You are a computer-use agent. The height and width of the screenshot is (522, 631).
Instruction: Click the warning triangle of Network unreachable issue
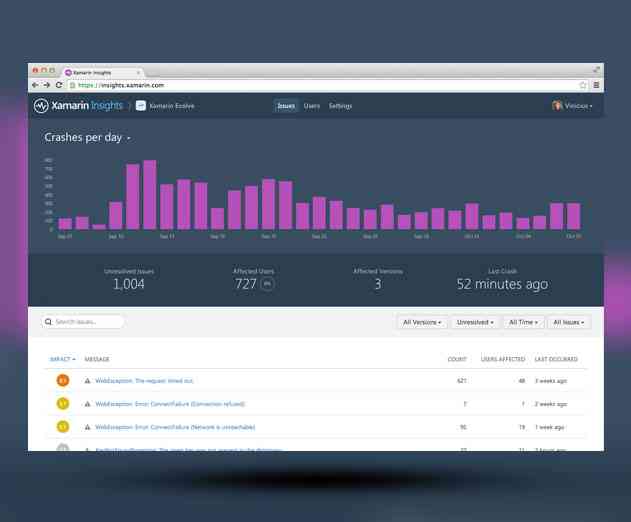tap(87, 427)
